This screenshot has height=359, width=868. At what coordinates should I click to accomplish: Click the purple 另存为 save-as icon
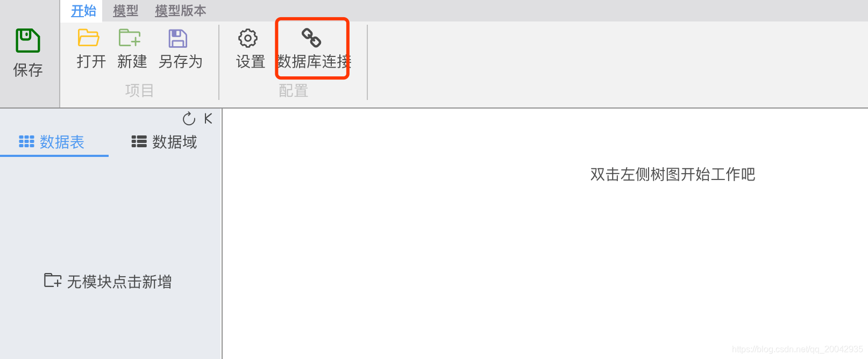(x=178, y=39)
